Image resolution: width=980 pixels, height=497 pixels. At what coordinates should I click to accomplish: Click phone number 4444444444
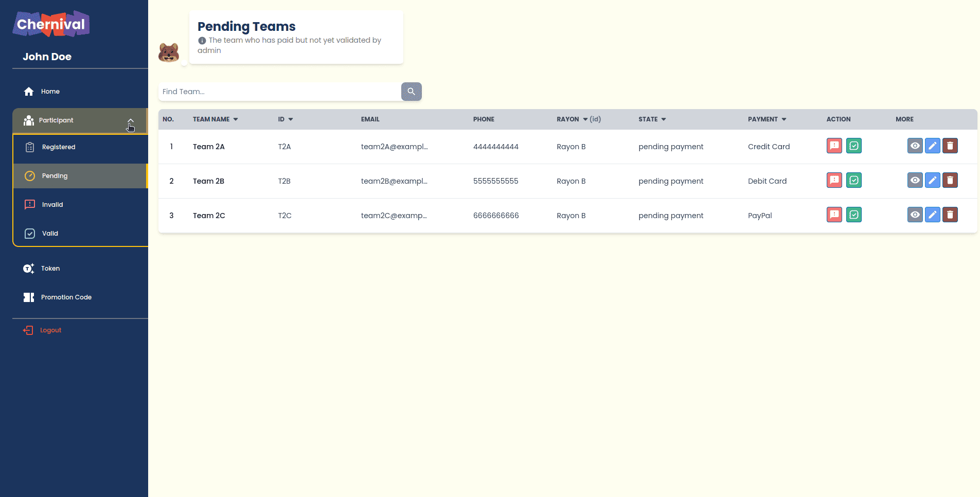496,147
